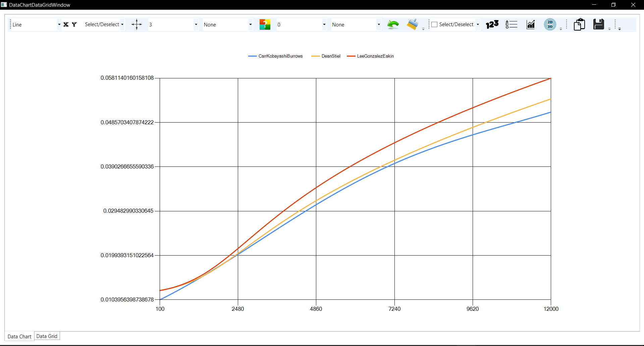Click the green undo arrow icon

pos(393,24)
